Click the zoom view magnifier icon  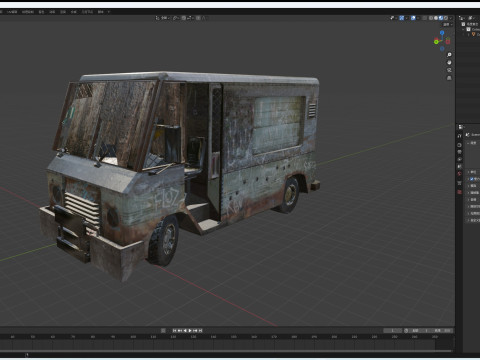[449, 54]
